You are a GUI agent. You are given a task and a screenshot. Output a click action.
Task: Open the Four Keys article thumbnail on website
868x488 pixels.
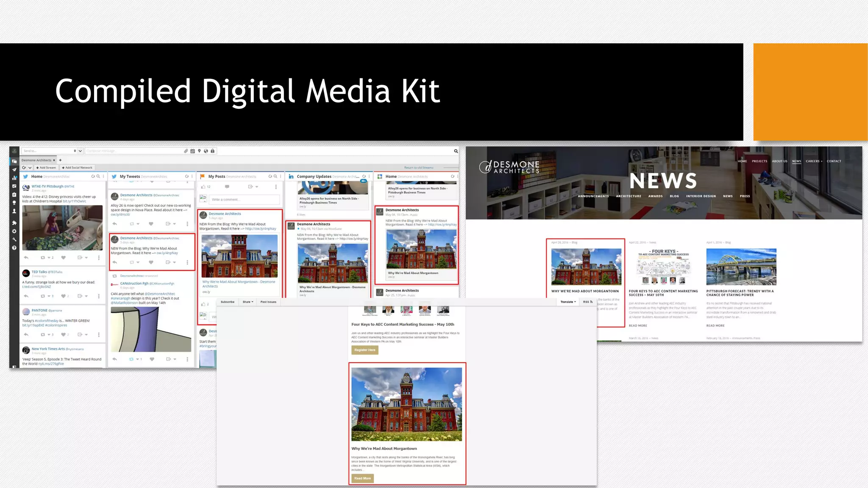click(664, 267)
